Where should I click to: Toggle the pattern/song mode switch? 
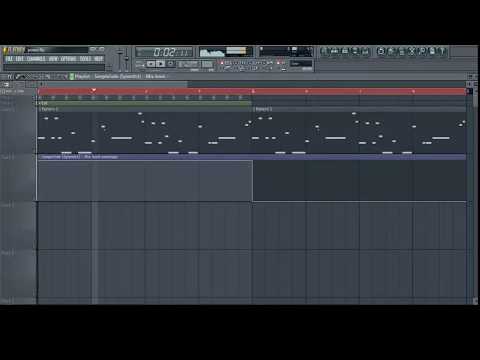(x=141, y=64)
